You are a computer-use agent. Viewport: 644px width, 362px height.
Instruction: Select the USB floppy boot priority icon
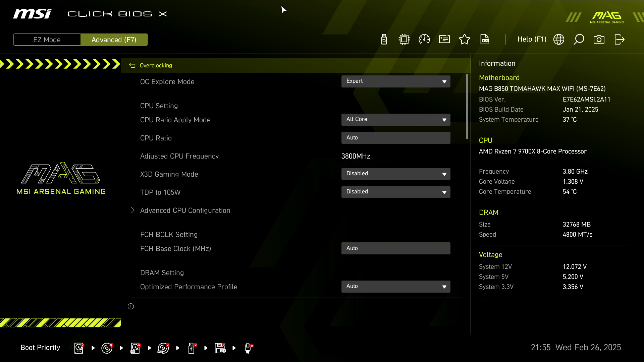[x=220, y=348]
